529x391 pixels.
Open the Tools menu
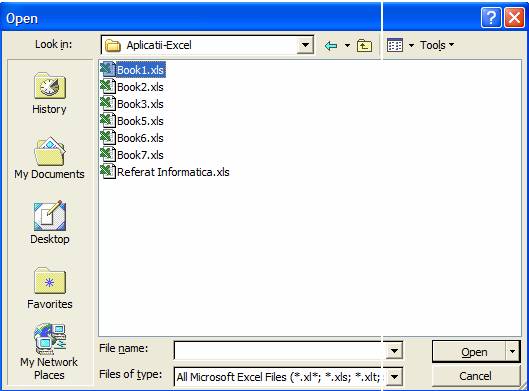437,45
